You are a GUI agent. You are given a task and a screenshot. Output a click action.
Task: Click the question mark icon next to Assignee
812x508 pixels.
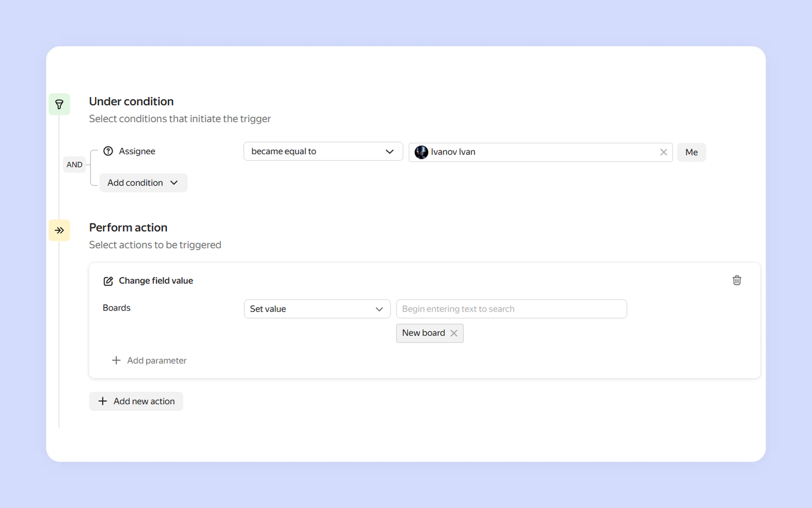(x=108, y=151)
